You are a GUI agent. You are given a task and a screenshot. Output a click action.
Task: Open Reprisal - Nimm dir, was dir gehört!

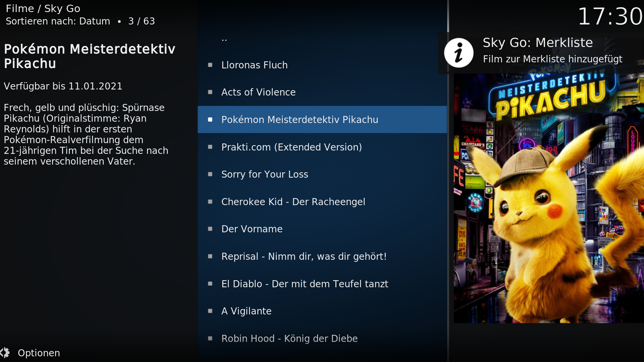pyautogui.click(x=322, y=256)
